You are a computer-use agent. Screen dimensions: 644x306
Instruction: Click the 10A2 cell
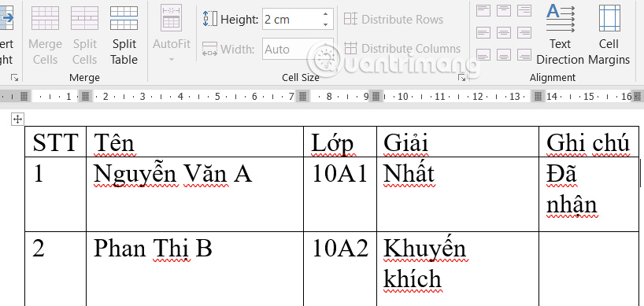(340, 269)
